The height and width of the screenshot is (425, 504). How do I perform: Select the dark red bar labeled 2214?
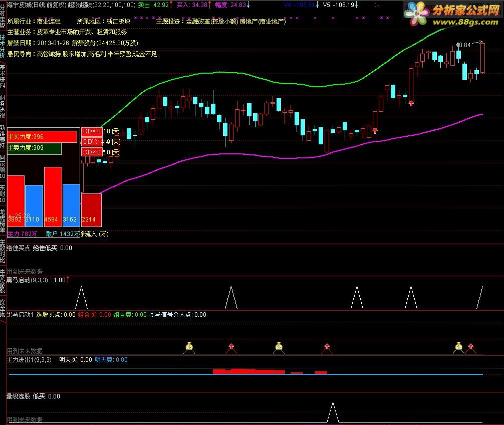91,209
